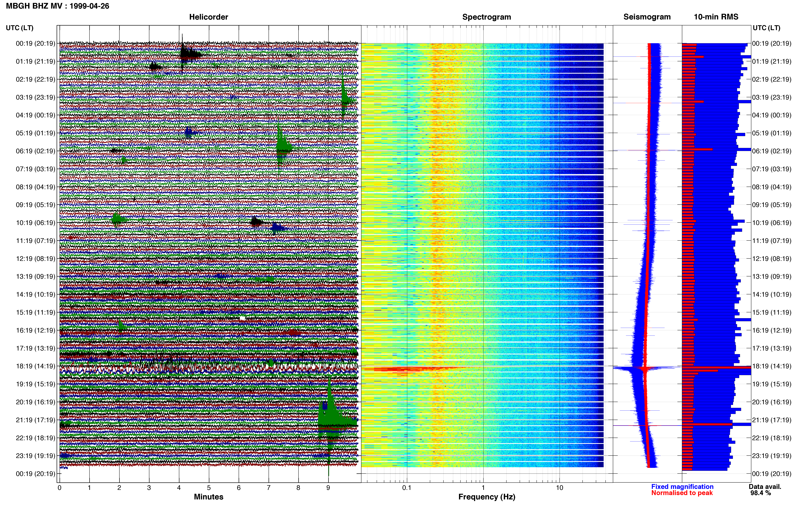Click left time label 15:19 (11:19)

pos(35,312)
